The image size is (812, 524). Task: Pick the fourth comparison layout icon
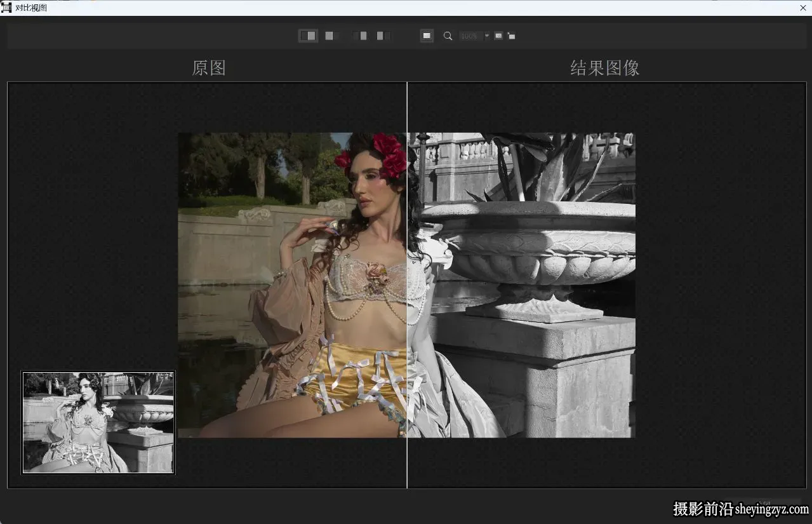383,36
